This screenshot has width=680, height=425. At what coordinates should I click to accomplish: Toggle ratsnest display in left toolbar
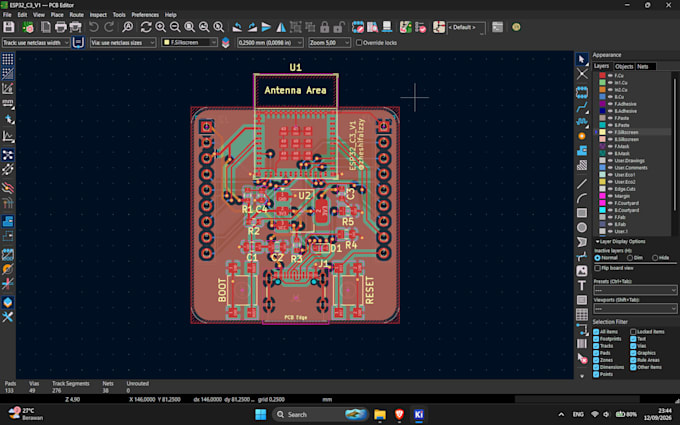click(8, 155)
